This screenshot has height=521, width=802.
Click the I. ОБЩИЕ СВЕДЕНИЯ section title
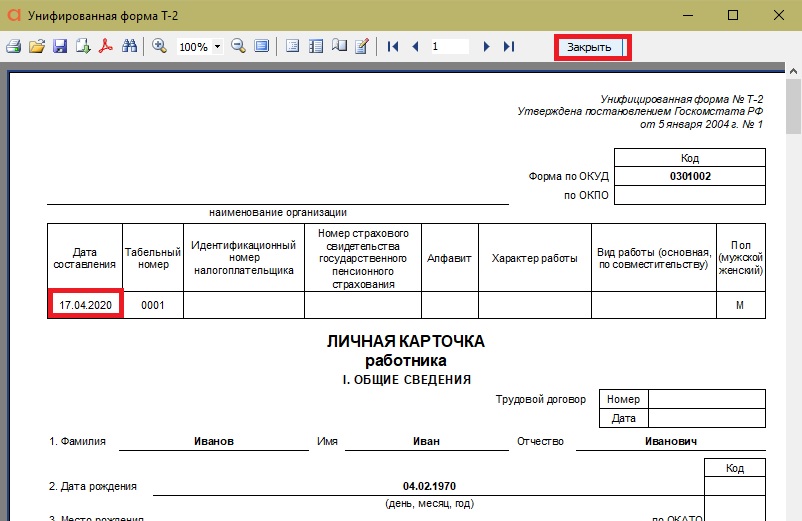point(407,380)
